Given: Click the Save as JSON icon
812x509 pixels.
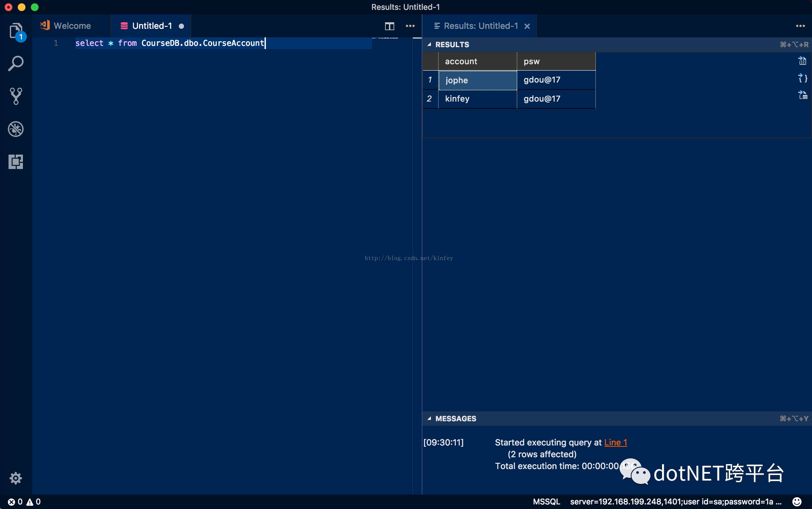Looking at the screenshot, I should coord(802,78).
